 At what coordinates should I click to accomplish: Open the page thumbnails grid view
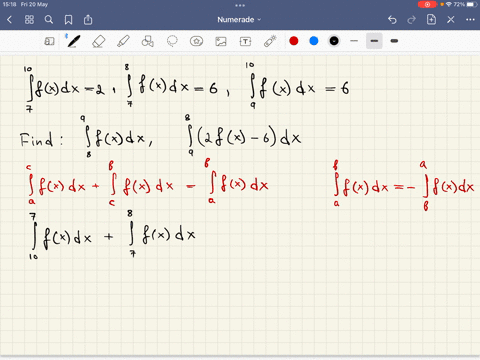(29, 20)
